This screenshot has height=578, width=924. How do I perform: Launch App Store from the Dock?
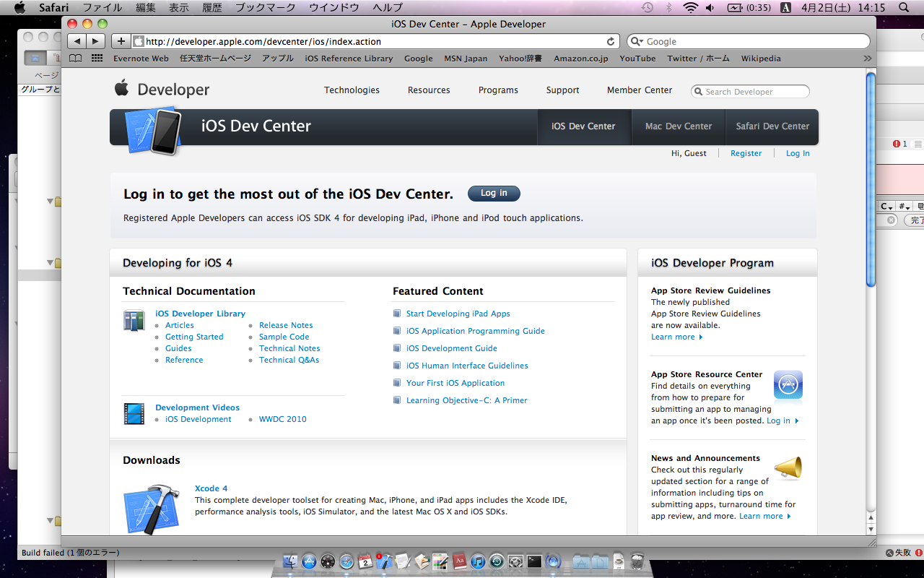pyautogui.click(x=309, y=561)
